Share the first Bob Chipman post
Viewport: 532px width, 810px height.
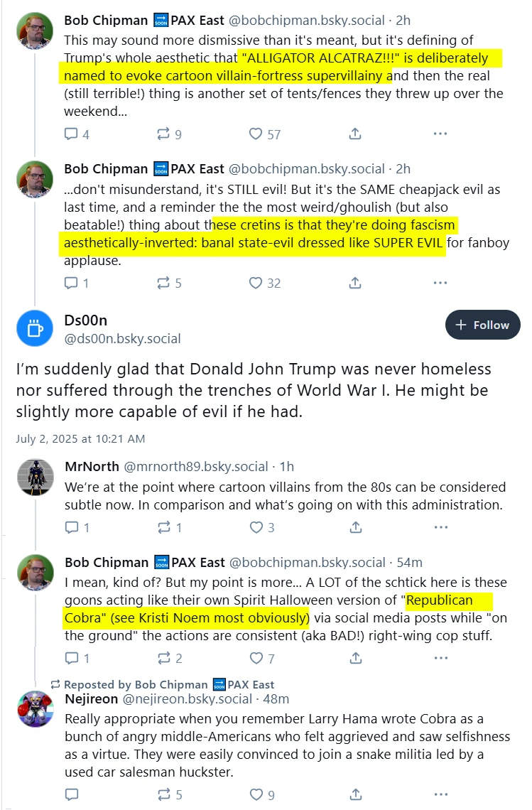(355, 134)
